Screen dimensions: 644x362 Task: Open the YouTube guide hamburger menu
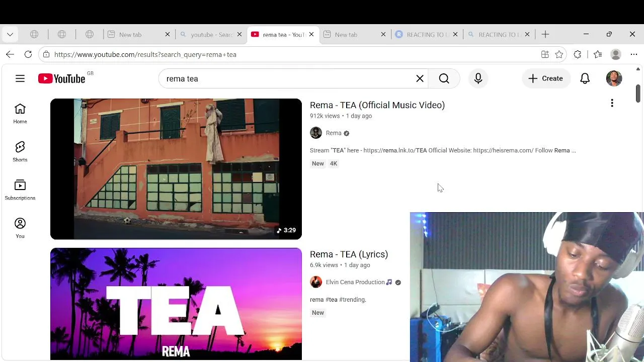click(x=20, y=78)
